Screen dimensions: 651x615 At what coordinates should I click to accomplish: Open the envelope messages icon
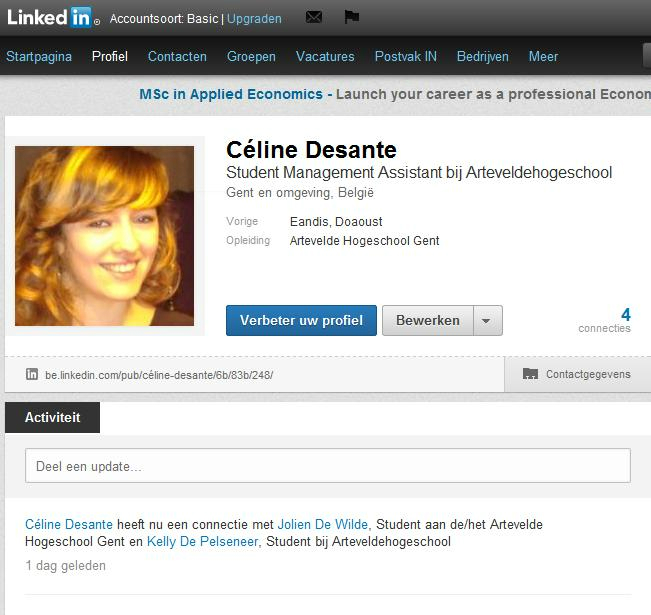coord(314,18)
